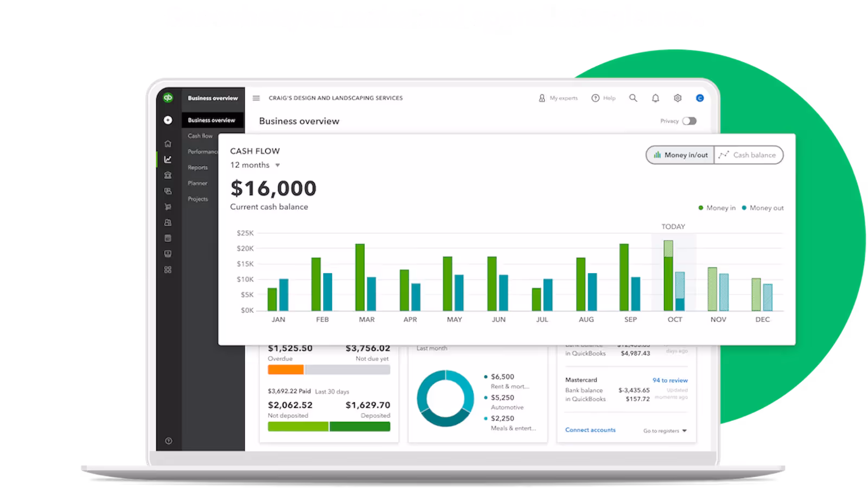Toggle the Privacy switch

(x=690, y=121)
